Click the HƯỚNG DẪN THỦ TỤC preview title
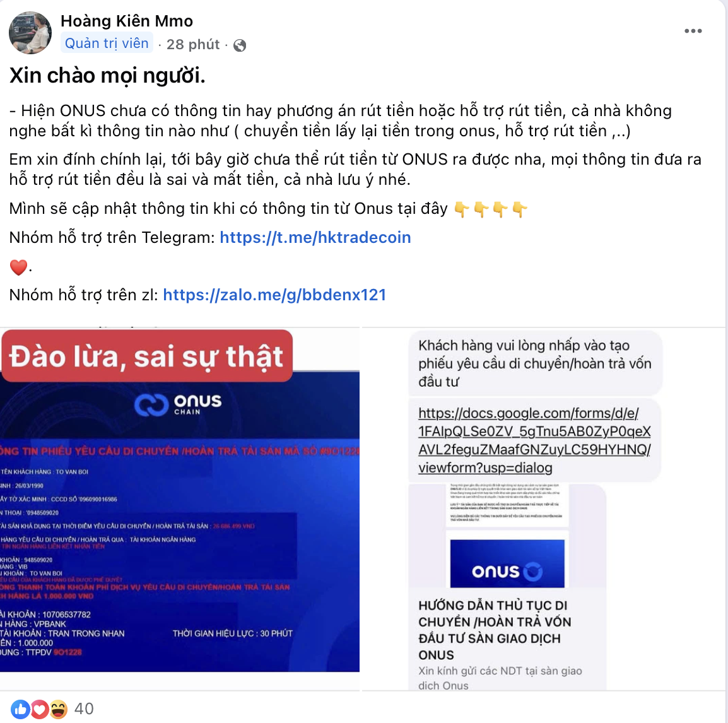 click(x=495, y=630)
